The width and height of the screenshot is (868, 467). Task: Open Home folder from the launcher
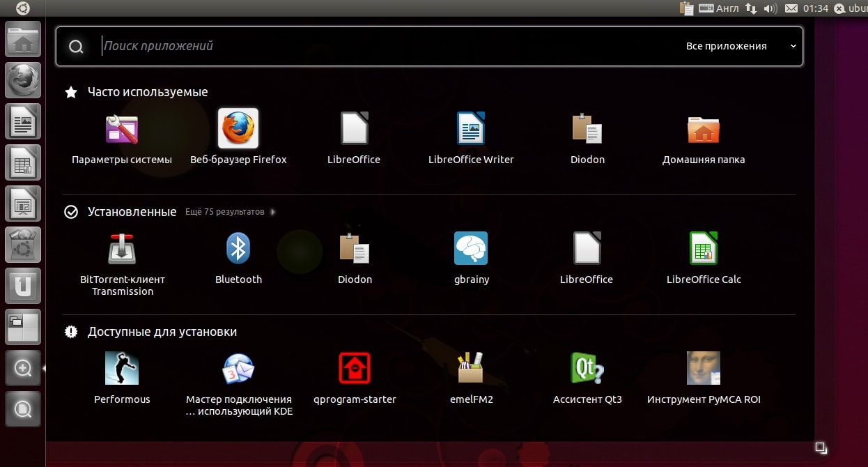click(x=24, y=40)
